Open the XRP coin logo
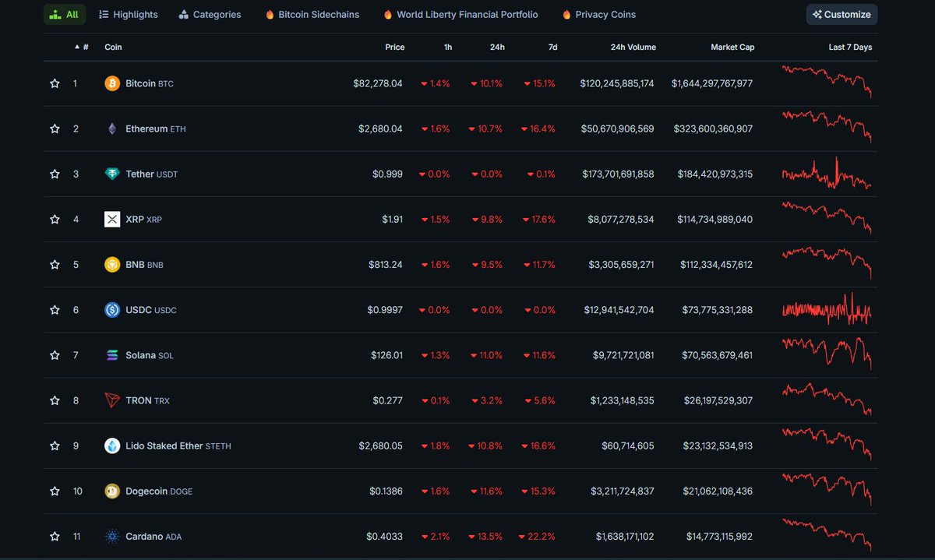935x560 pixels. [x=112, y=219]
